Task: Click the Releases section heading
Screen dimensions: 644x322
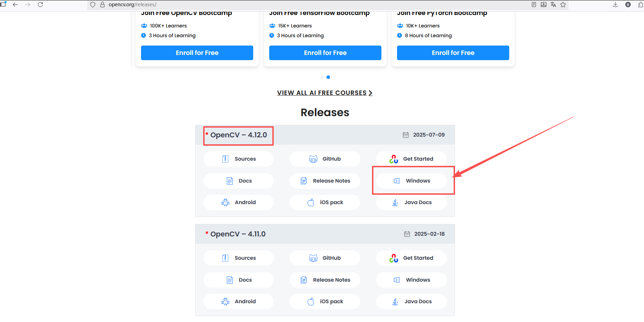Action: click(x=325, y=112)
